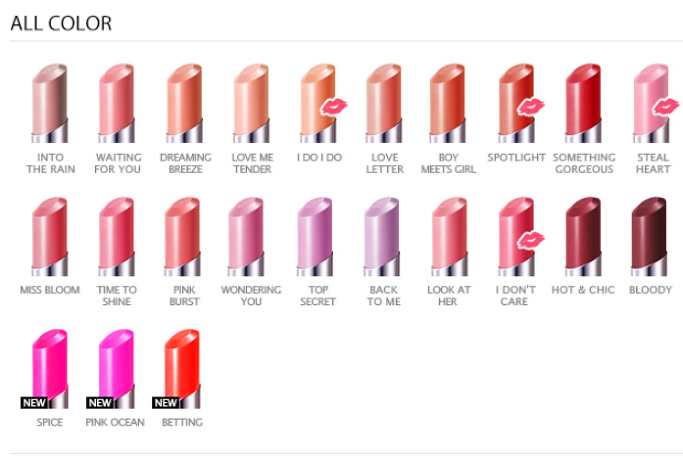This screenshot has height=456, width=683.
Task: Click the WAITING FOR YOU label text
Action: click(118, 163)
